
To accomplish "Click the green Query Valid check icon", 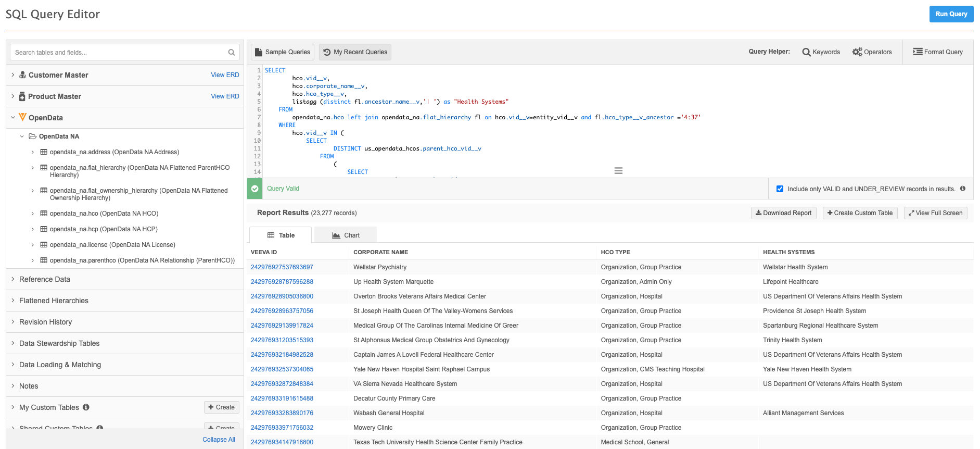I will click(x=254, y=189).
